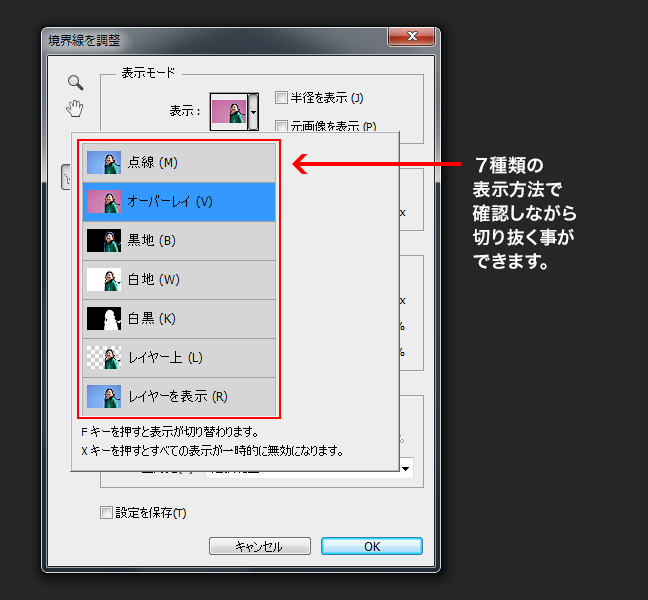Viewport: 648px width, 600px height.
Task: Collapse the 表示 view mode dropdown arrow
Action: [x=253, y=112]
